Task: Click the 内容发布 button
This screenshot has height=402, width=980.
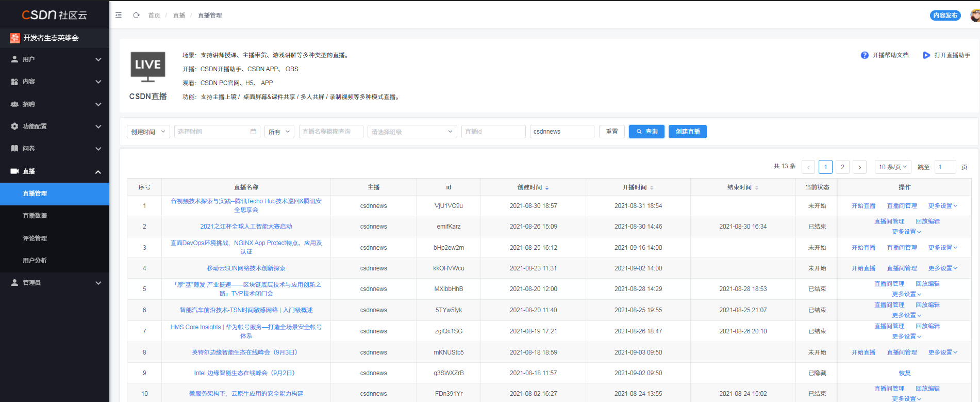Action: coord(945,15)
